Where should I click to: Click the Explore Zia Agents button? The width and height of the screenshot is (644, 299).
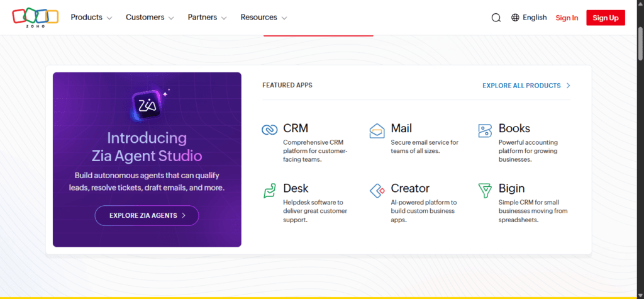(147, 215)
